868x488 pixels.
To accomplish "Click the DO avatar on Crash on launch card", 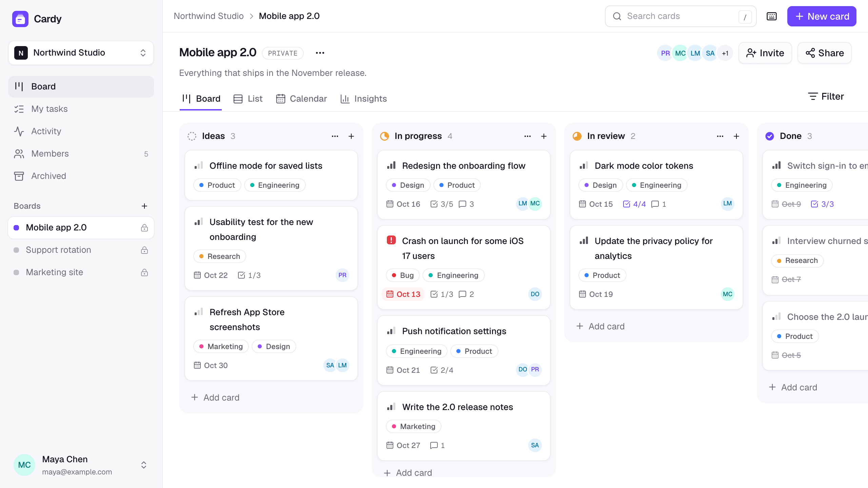I will [535, 294].
